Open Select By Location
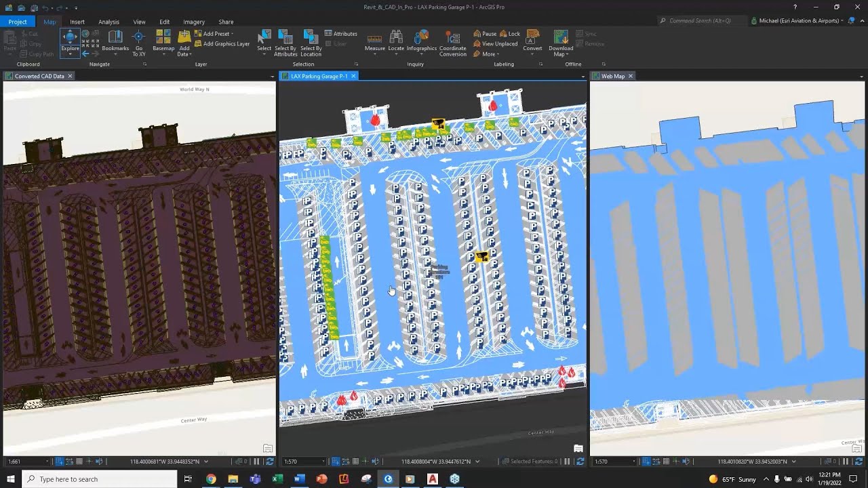Screen dimensions: 868x488 [311, 43]
